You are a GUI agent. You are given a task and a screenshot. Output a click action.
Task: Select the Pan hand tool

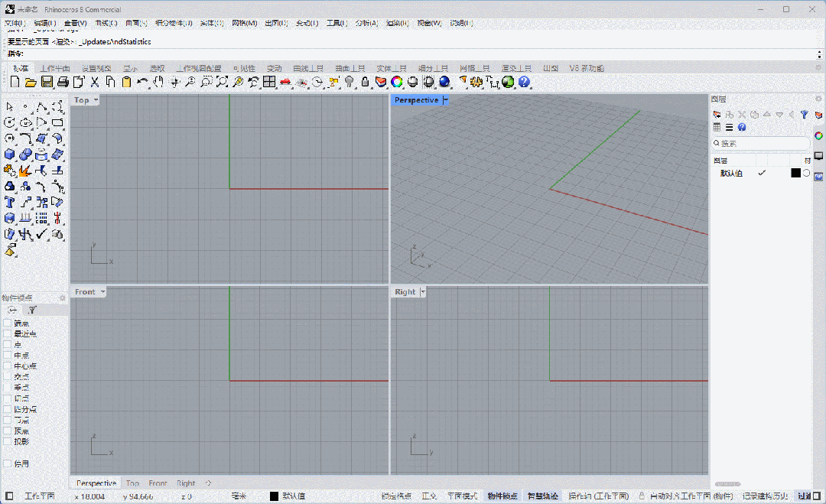tap(158, 82)
